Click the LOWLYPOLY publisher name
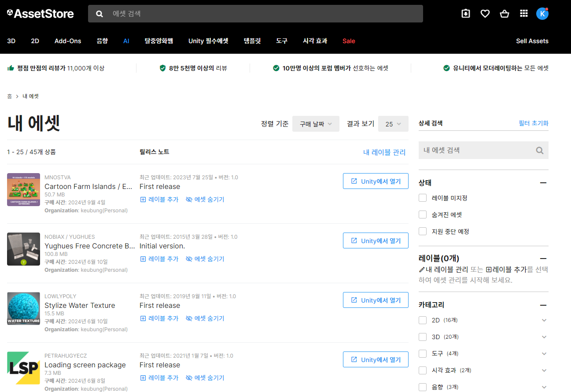The width and height of the screenshot is (571, 392). coord(61,296)
